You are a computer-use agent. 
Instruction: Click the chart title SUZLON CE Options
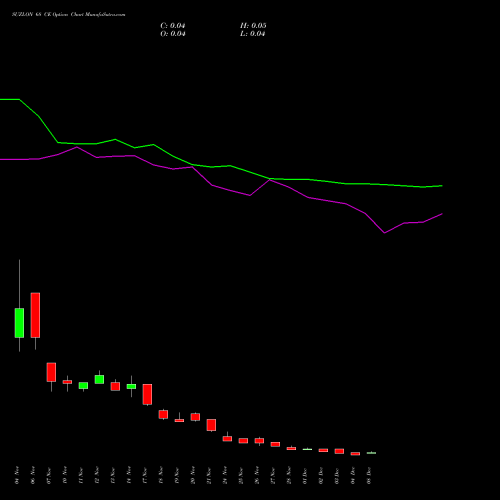point(69,15)
